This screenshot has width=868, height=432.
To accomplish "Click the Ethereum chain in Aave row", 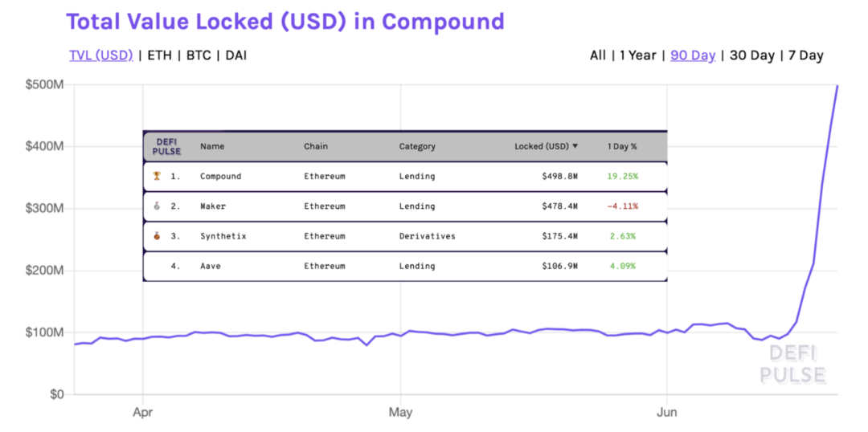I will pos(325,266).
